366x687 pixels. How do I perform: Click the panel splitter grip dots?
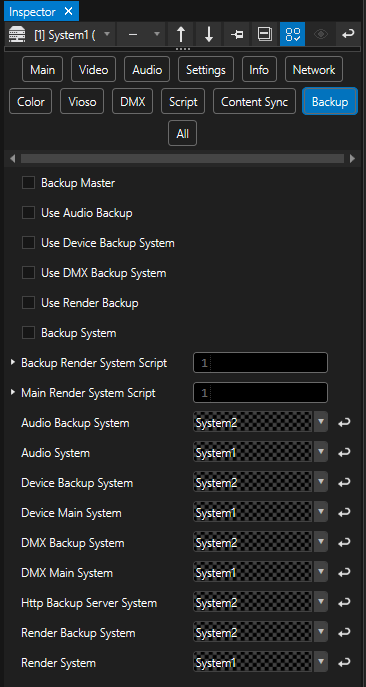[183, 49]
